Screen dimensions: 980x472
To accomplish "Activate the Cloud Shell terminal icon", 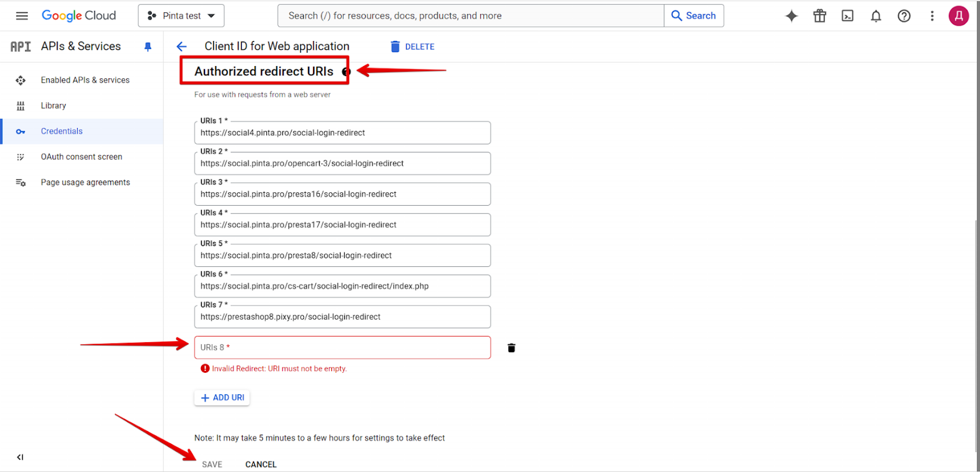I will point(848,16).
